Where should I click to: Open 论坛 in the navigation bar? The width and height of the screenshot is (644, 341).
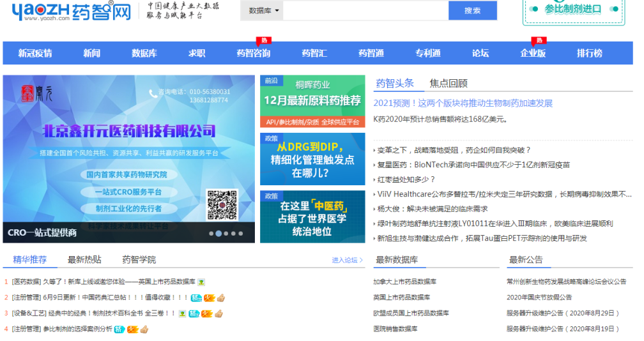click(x=480, y=53)
